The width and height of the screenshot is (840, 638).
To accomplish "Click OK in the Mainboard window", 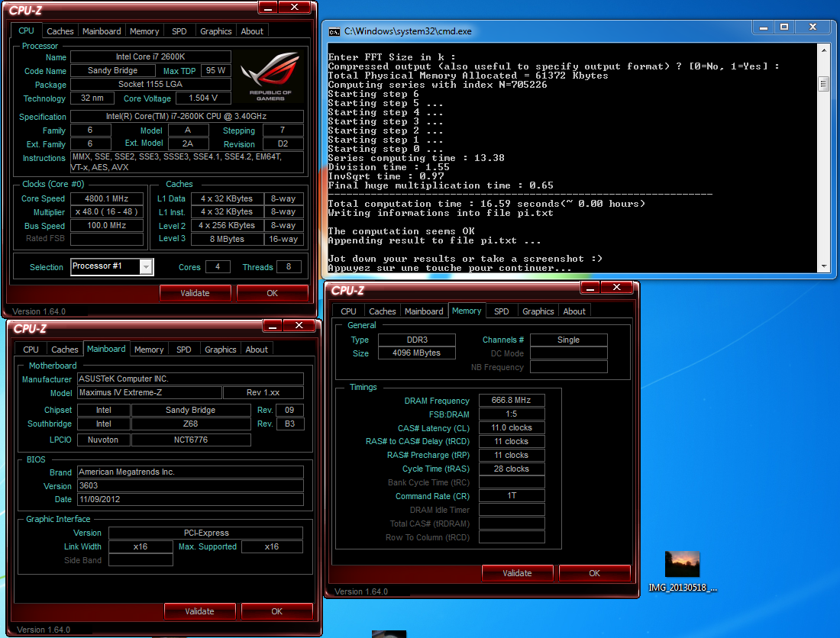I will (x=276, y=611).
